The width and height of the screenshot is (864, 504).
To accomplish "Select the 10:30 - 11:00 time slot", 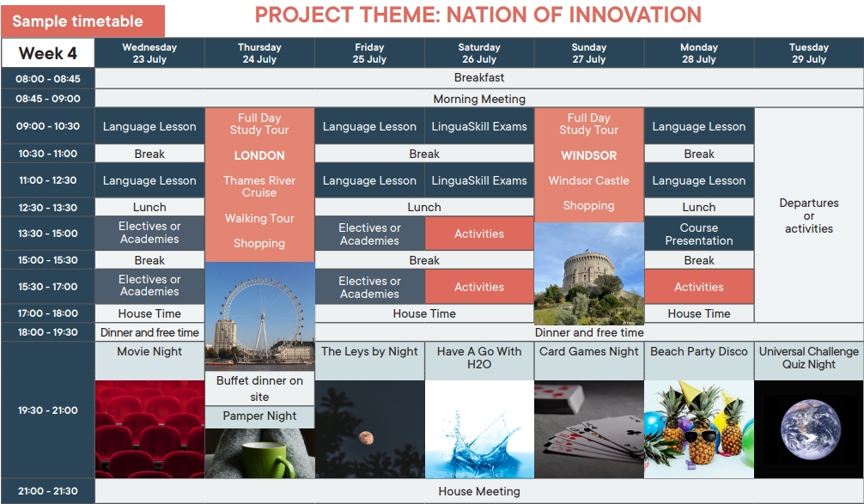I will coord(48,153).
